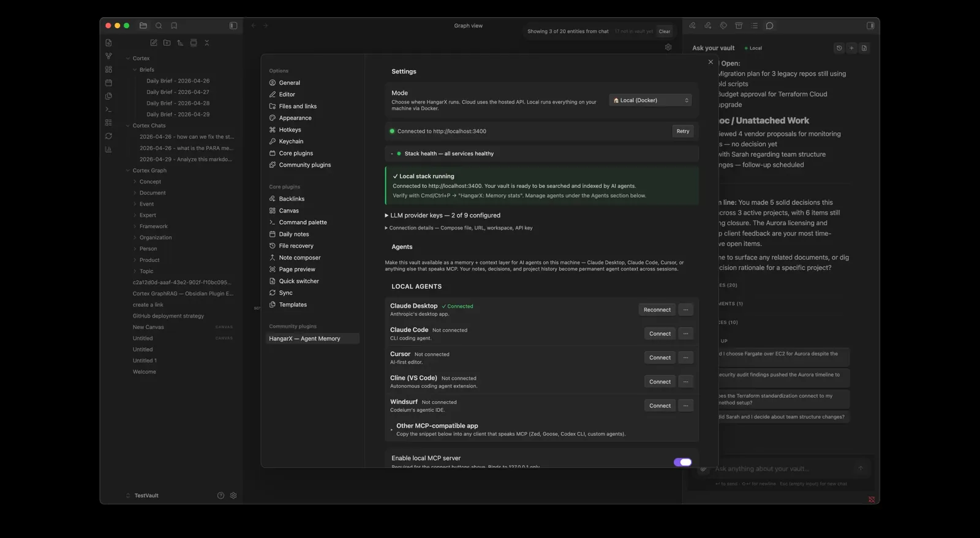The width and height of the screenshot is (980, 538).
Task: Collapse the Cortex Chats folder
Action: click(x=149, y=125)
